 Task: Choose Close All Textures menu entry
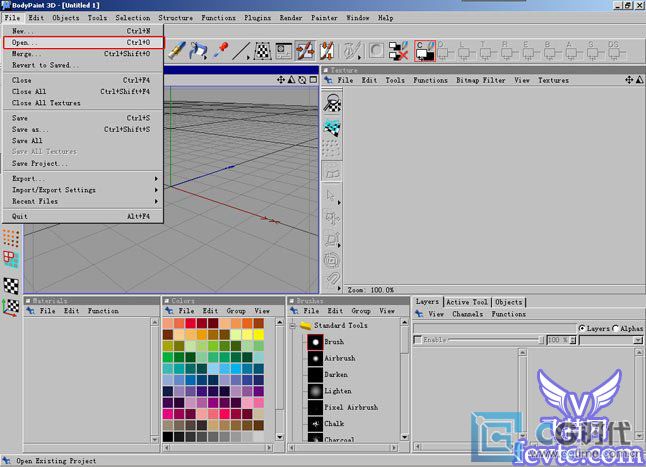click(x=82, y=103)
